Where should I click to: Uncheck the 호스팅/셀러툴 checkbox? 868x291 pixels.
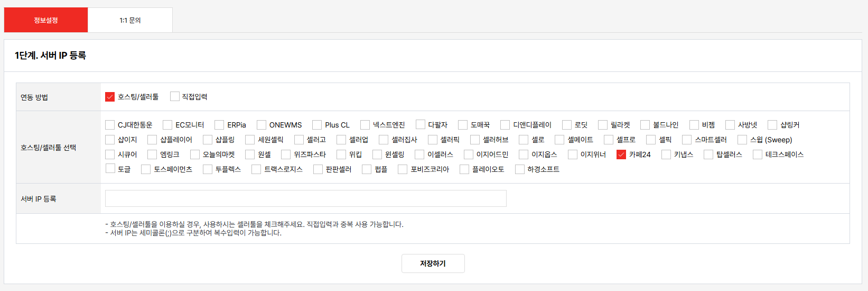point(110,97)
